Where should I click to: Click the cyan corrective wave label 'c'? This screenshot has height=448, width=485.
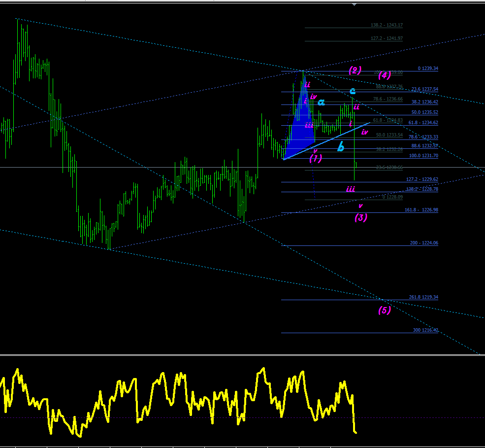point(353,91)
